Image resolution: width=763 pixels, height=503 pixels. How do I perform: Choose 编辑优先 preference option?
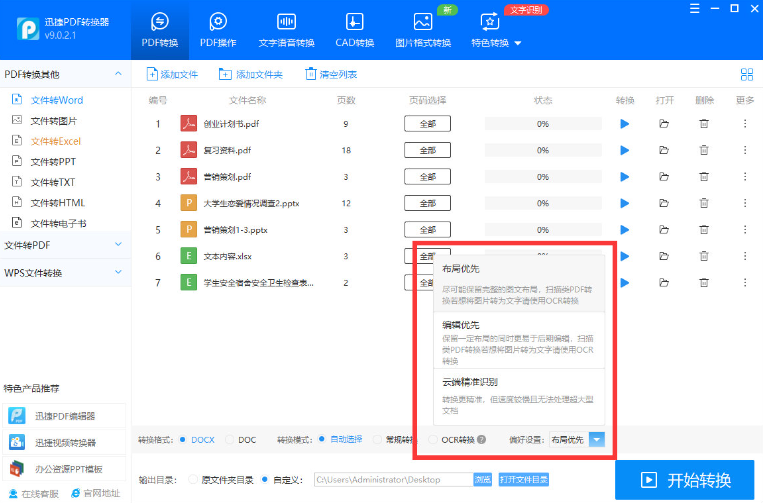tap(519, 341)
